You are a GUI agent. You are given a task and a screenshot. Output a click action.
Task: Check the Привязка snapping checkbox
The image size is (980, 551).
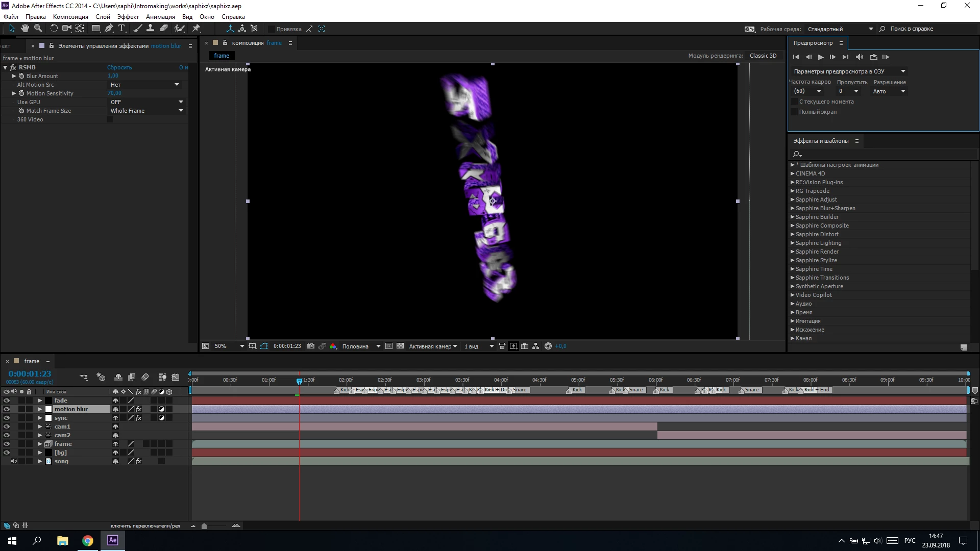click(x=271, y=29)
